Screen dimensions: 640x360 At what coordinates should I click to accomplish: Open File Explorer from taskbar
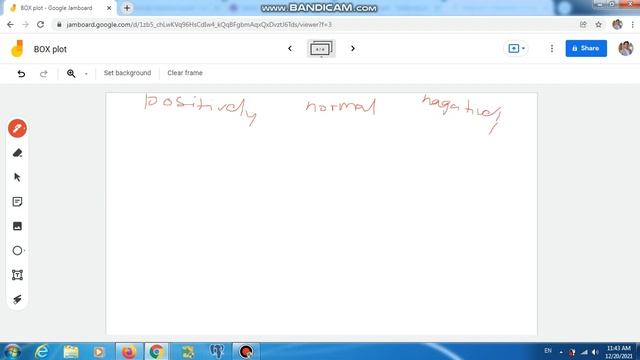(71, 351)
